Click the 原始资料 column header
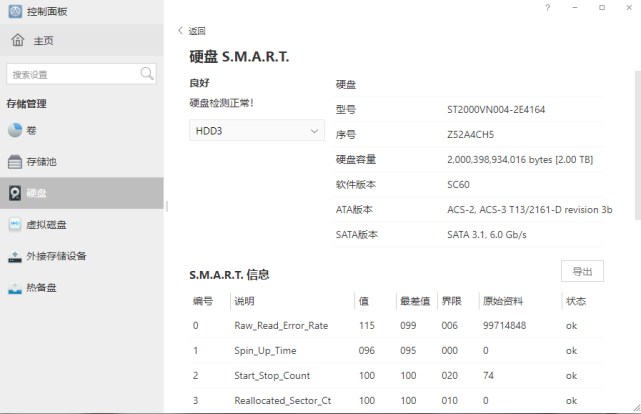Viewport: 641px width, 414px height. tap(503, 301)
